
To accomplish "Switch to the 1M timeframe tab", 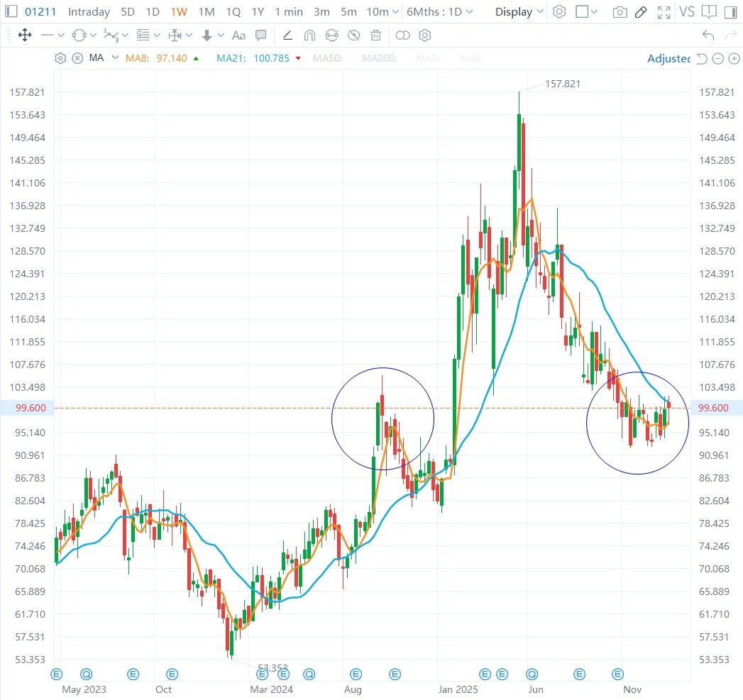I will pyautogui.click(x=206, y=12).
